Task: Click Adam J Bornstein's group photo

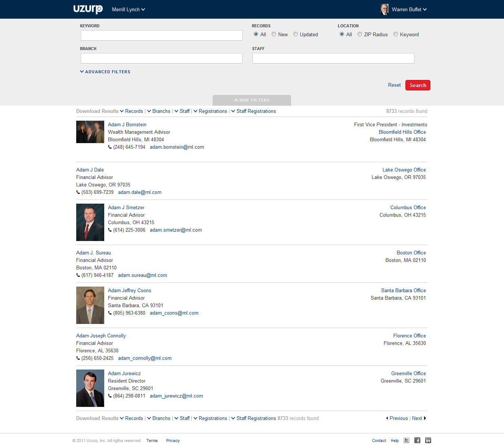Action: [x=90, y=132]
